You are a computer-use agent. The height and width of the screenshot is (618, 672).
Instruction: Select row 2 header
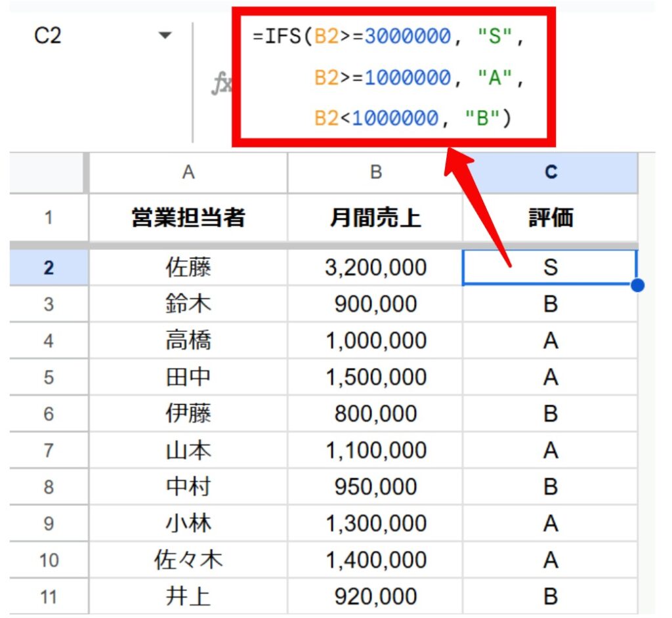click(x=49, y=268)
